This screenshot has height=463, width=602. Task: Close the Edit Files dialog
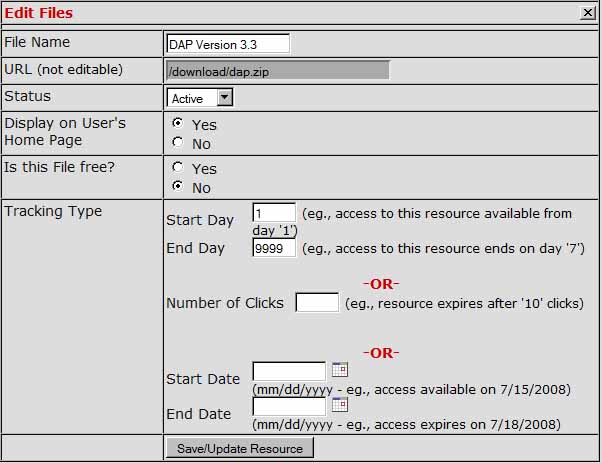click(x=588, y=13)
